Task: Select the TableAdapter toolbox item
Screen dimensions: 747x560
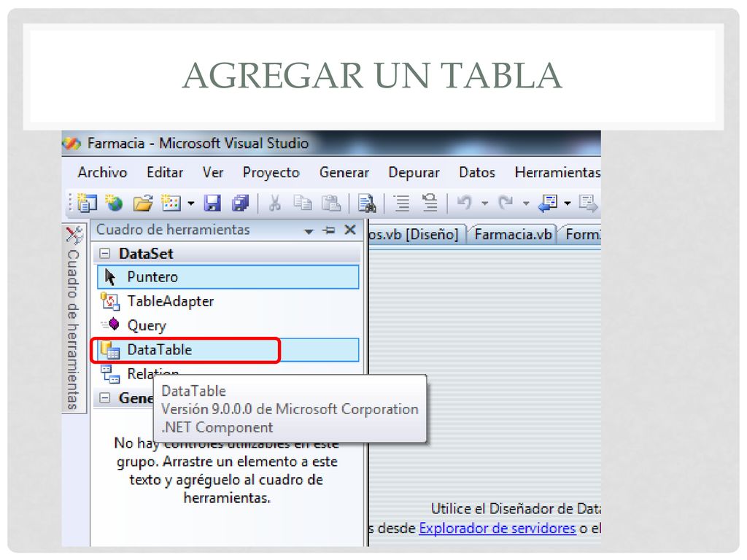Action: tap(228, 301)
